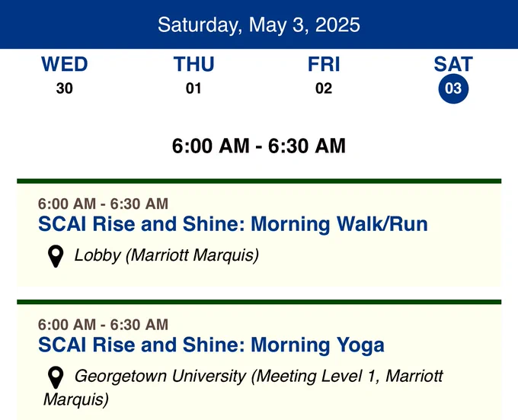Click the Lobby location pin icon
This screenshot has height=420, width=518.
click(x=56, y=256)
